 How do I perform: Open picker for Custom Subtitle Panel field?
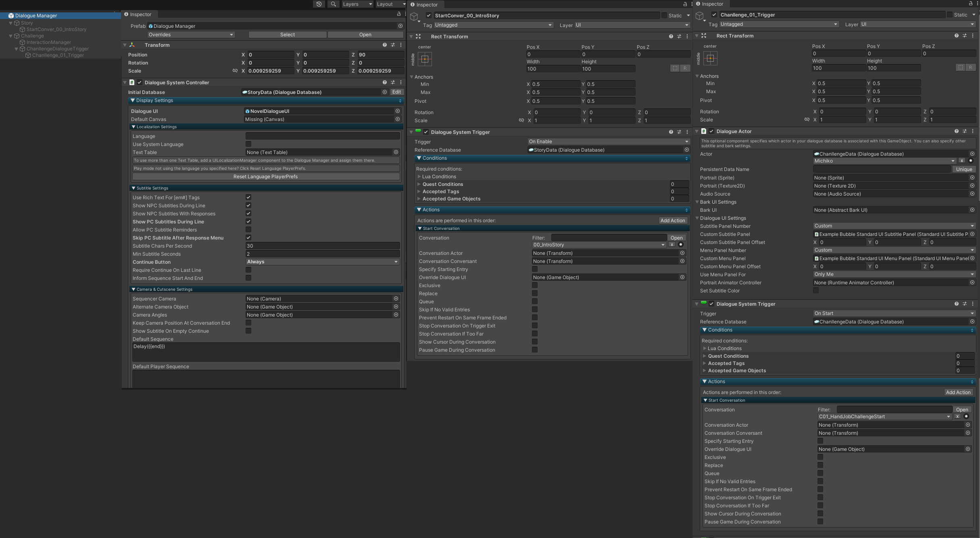coord(972,234)
